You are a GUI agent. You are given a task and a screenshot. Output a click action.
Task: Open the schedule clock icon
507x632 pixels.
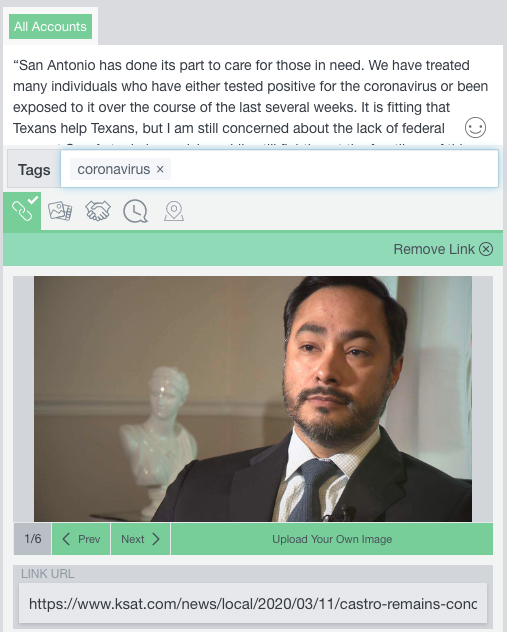[135, 211]
